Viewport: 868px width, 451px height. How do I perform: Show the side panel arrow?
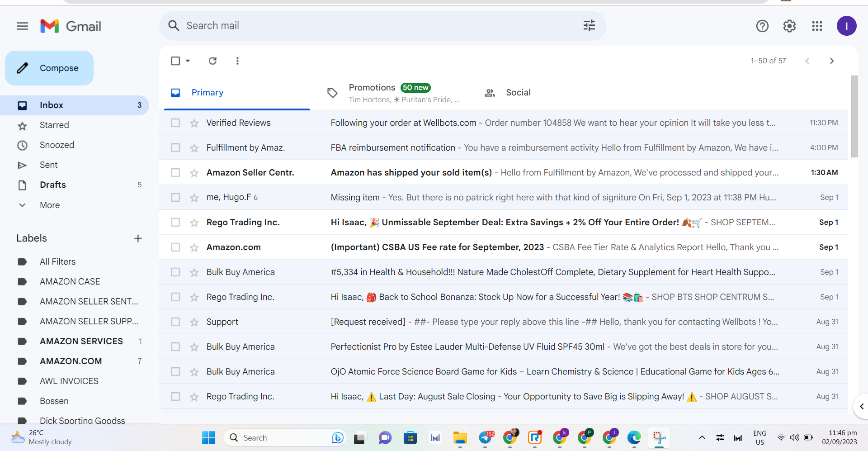[x=861, y=406]
